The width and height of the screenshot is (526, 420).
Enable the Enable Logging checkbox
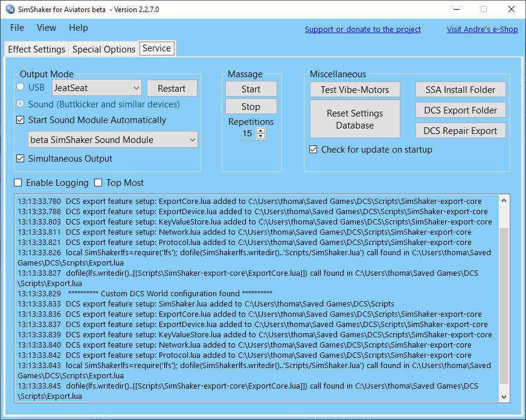pos(18,183)
